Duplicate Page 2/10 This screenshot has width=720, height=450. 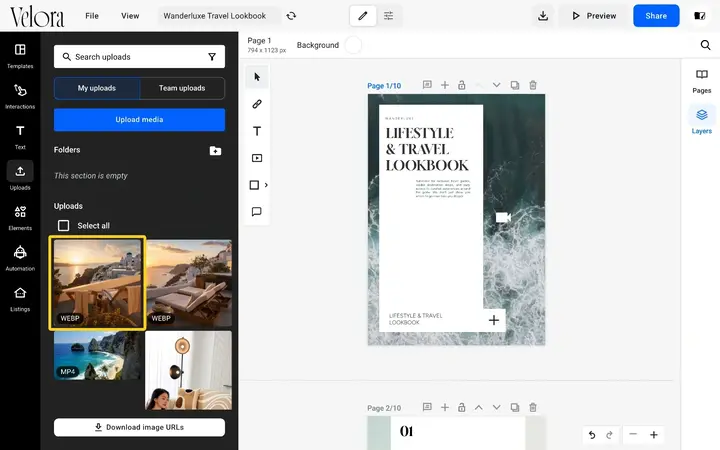coord(515,407)
